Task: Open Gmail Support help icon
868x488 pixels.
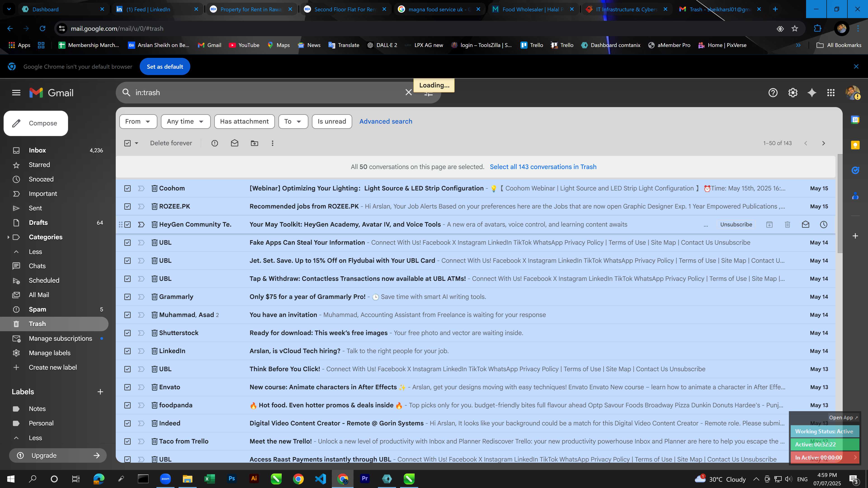Action: [773, 93]
